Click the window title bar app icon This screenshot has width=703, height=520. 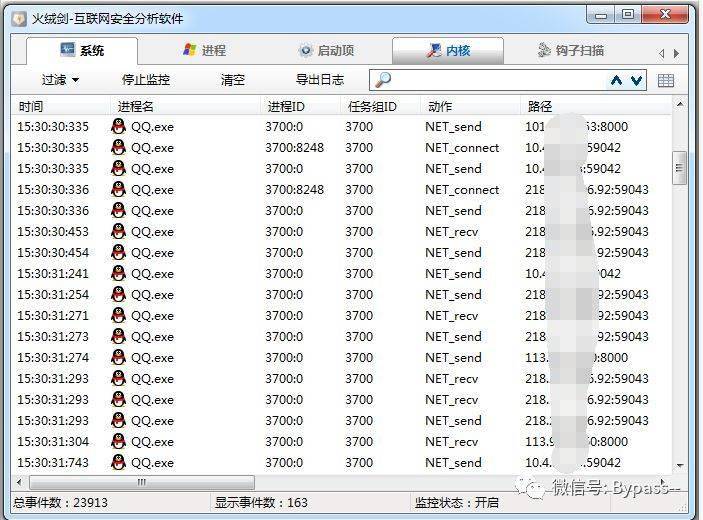[x=19, y=19]
